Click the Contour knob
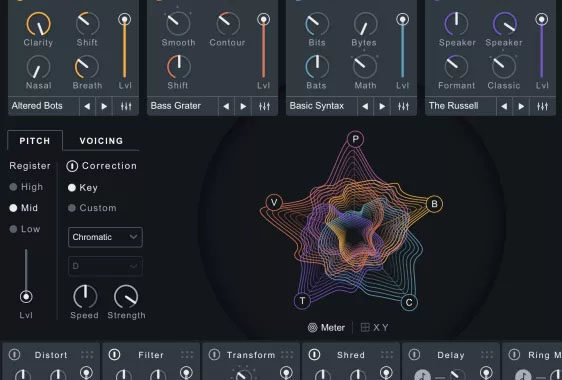562x380 pixels. click(x=228, y=24)
